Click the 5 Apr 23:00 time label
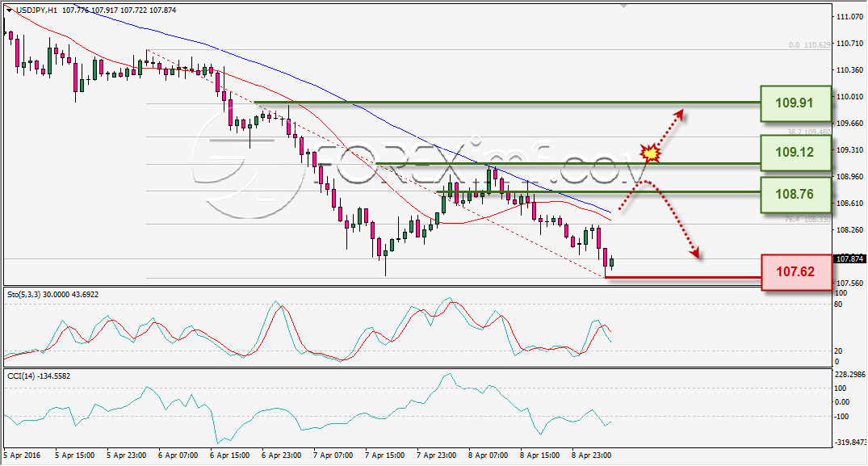This screenshot has width=868, height=466. (x=126, y=455)
